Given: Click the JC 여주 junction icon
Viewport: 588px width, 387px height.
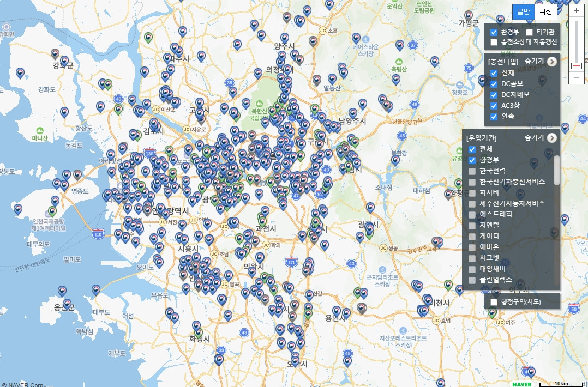Looking at the screenshot, I should [501, 322].
